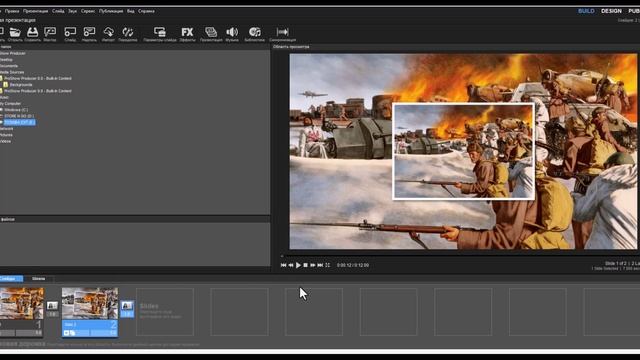Launch the Мастер wizard toolbar icon
640x360 pixels.
[x=50, y=34]
